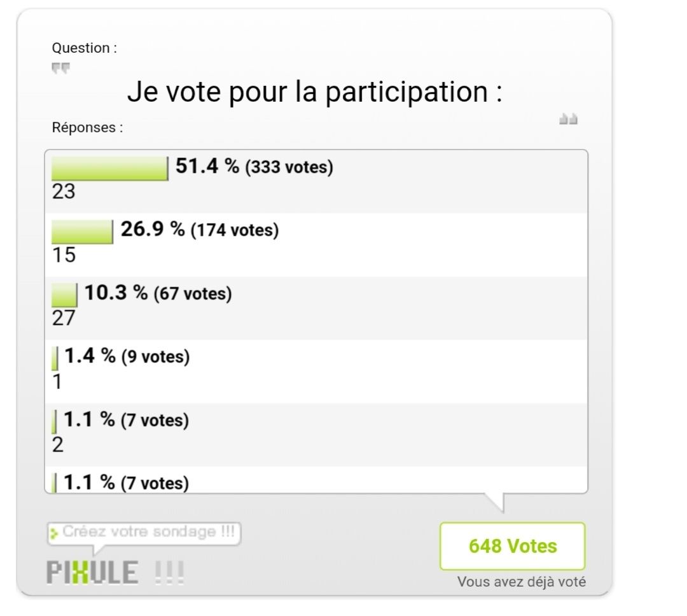
Task: Click the partially visible last 1.1 % result
Action: tap(126, 483)
